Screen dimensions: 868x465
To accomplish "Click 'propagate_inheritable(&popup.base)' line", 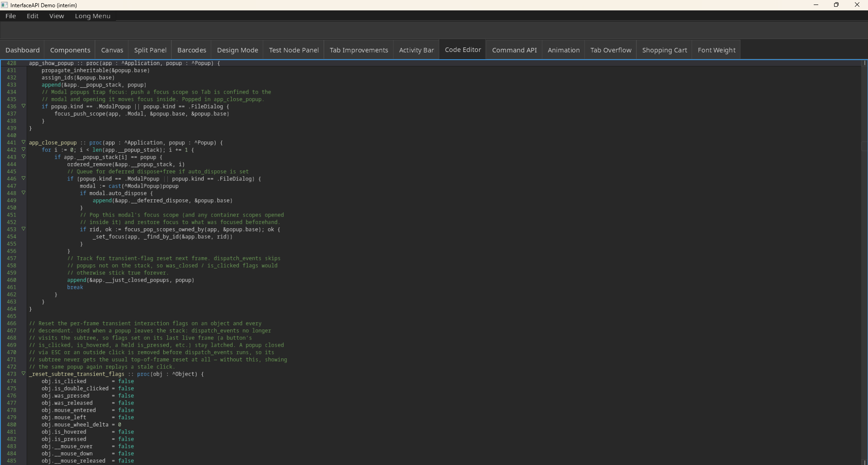I will tap(95, 70).
